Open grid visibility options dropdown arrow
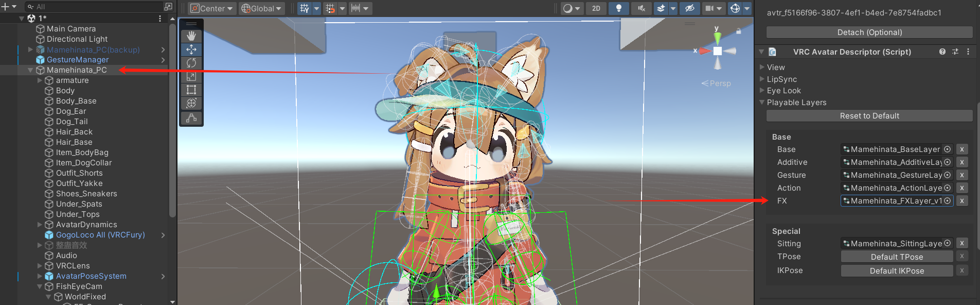 click(316, 8)
